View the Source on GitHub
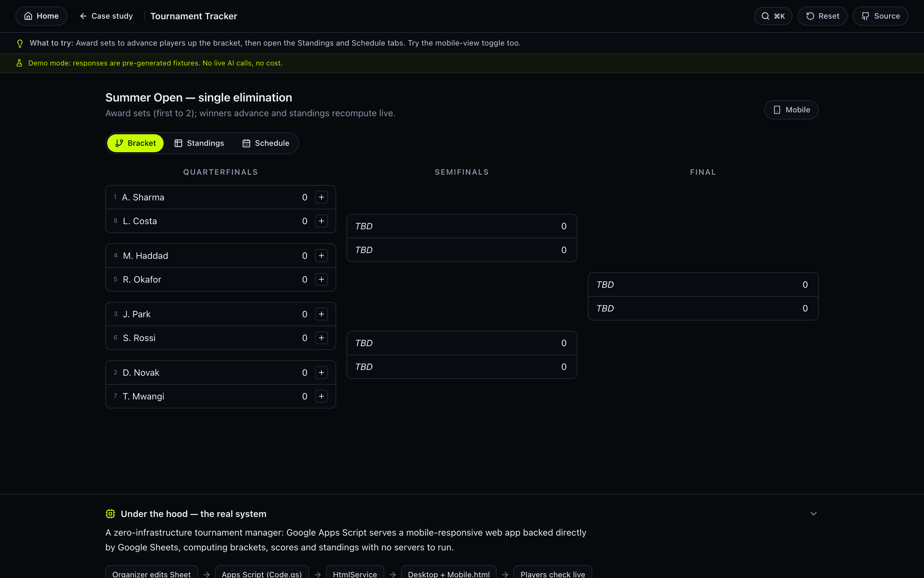The image size is (924, 578). [x=880, y=16]
